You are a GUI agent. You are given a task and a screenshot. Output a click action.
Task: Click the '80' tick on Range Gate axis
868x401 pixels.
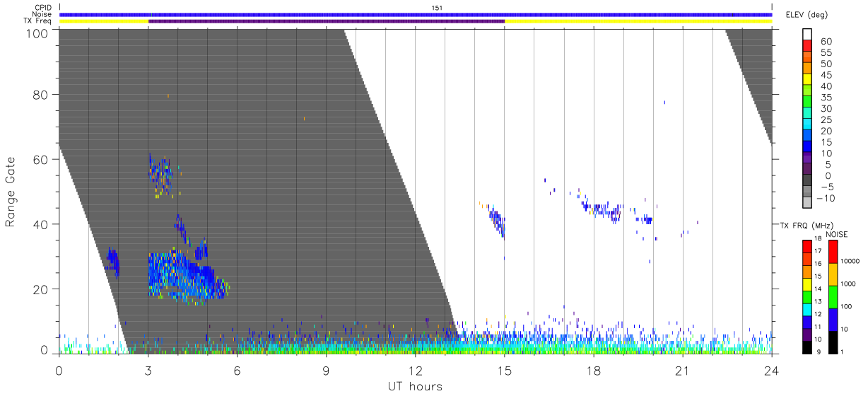coord(41,95)
